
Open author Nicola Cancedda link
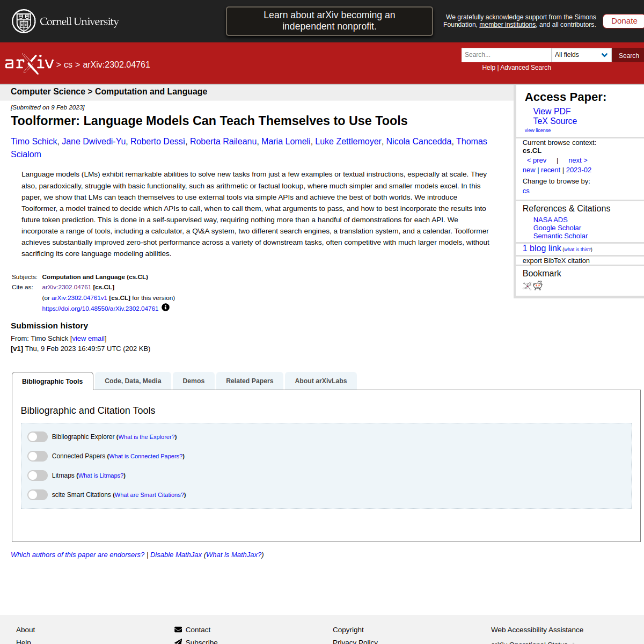click(x=419, y=142)
